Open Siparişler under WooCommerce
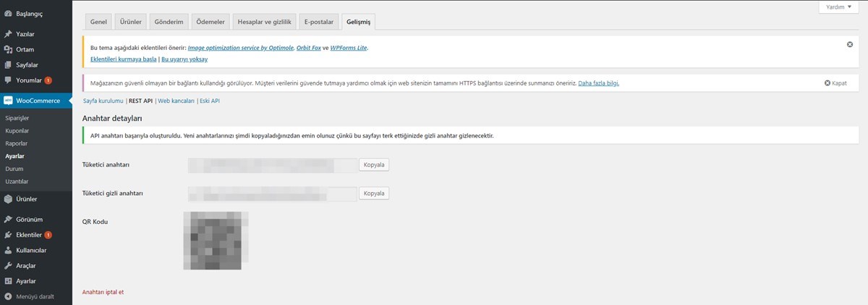Image resolution: width=868 pixels, height=305 pixels. click(17, 117)
